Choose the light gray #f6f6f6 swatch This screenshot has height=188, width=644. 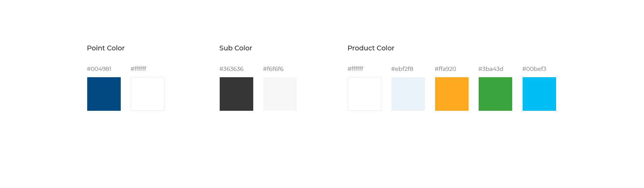pos(280,94)
